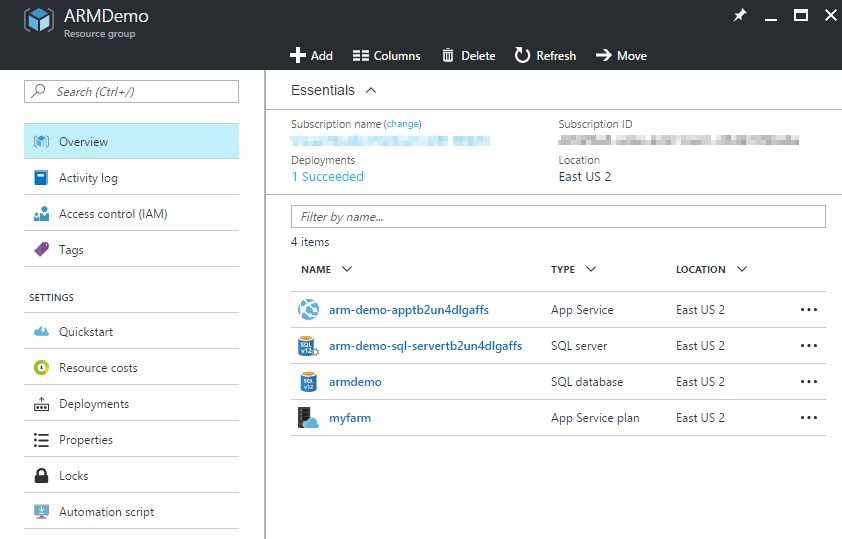Click the App Service type cell
The height and width of the screenshot is (539, 842).
(582, 310)
